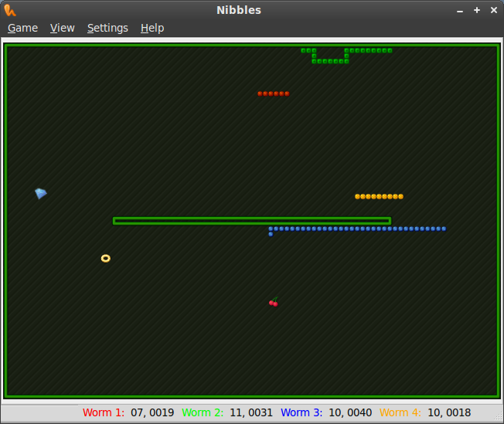504x424 pixels.
Task: Click Worm 3 score value 10, 0040
Action: coord(350,412)
